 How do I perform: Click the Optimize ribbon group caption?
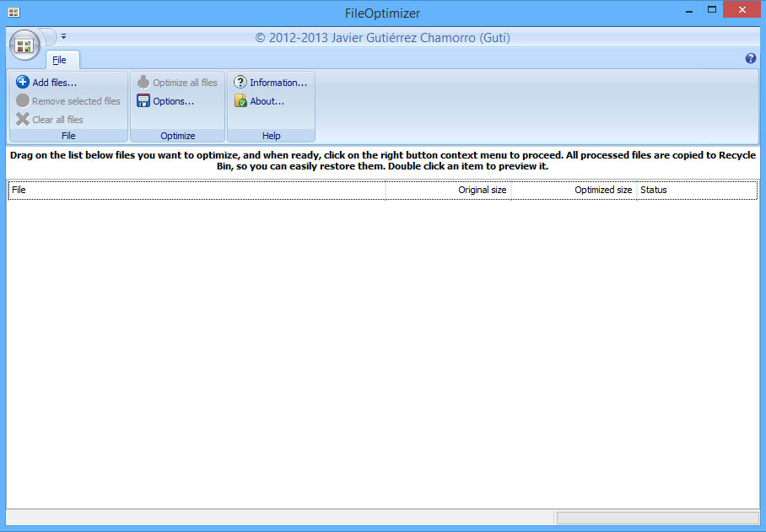point(178,136)
